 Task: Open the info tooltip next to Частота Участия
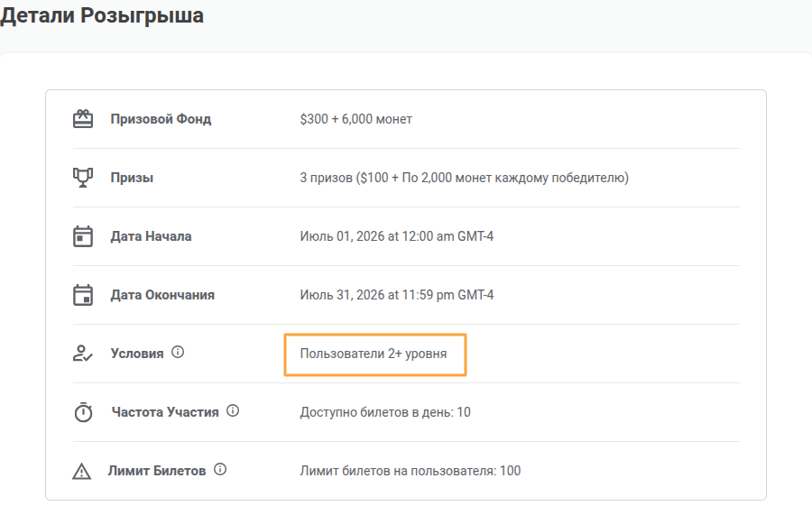[x=233, y=410]
